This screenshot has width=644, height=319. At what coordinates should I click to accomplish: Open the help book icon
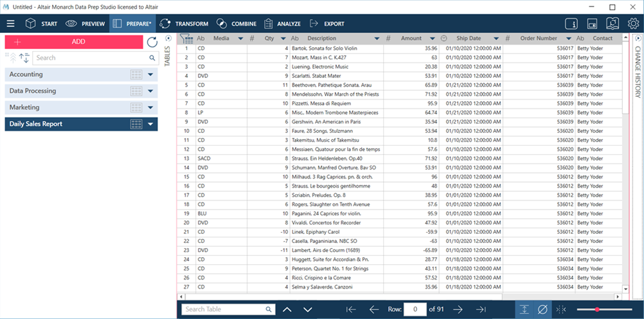point(612,24)
